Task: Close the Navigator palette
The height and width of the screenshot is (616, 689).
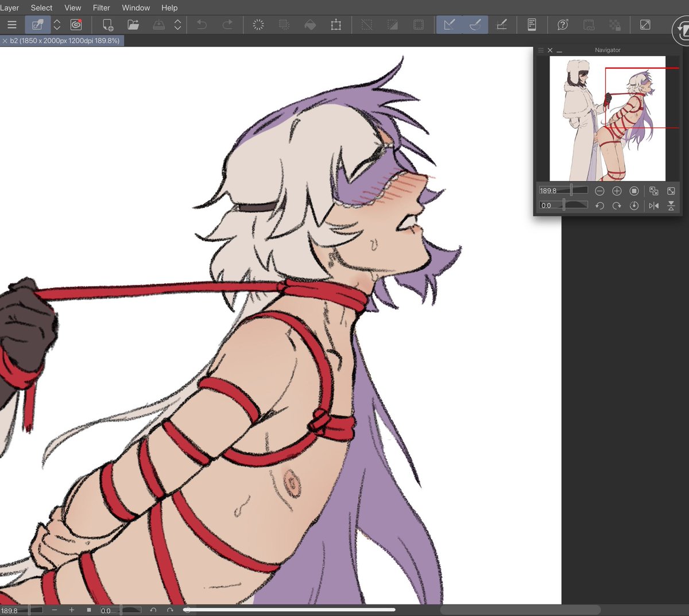Action: pyautogui.click(x=550, y=50)
